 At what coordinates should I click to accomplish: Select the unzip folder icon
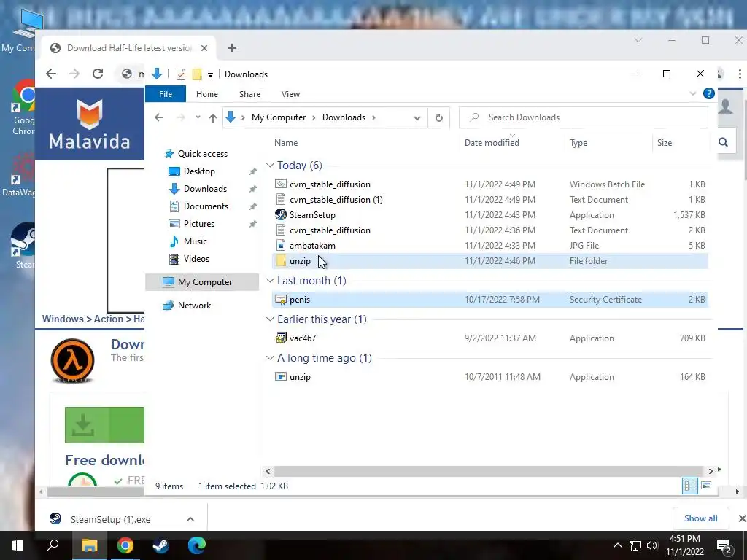pyautogui.click(x=281, y=260)
